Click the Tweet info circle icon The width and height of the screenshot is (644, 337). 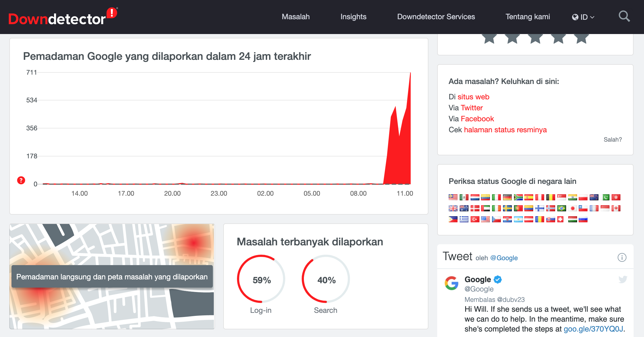[622, 257]
